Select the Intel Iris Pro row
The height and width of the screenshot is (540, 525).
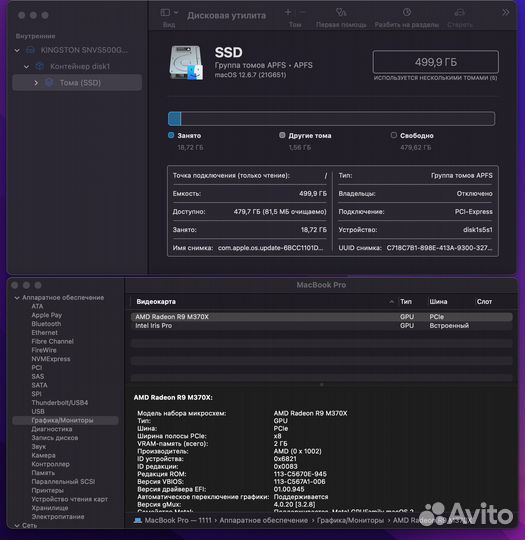tap(321, 326)
